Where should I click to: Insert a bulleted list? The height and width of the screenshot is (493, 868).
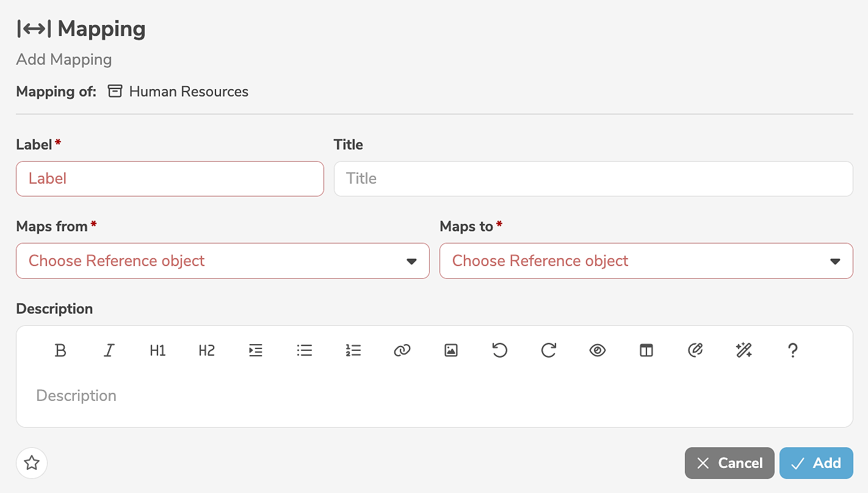tap(305, 350)
